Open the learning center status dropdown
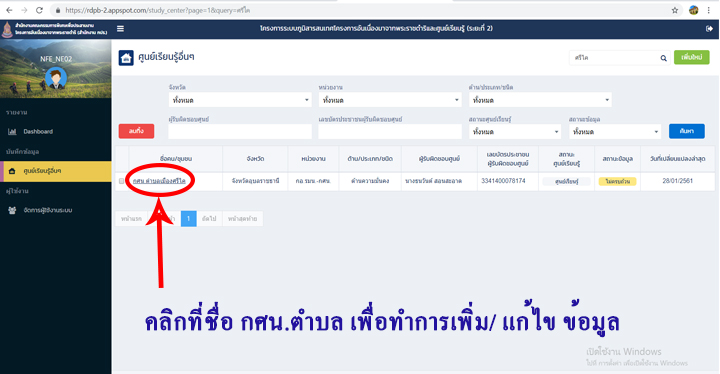720x374 pixels. pyautogui.click(x=515, y=131)
